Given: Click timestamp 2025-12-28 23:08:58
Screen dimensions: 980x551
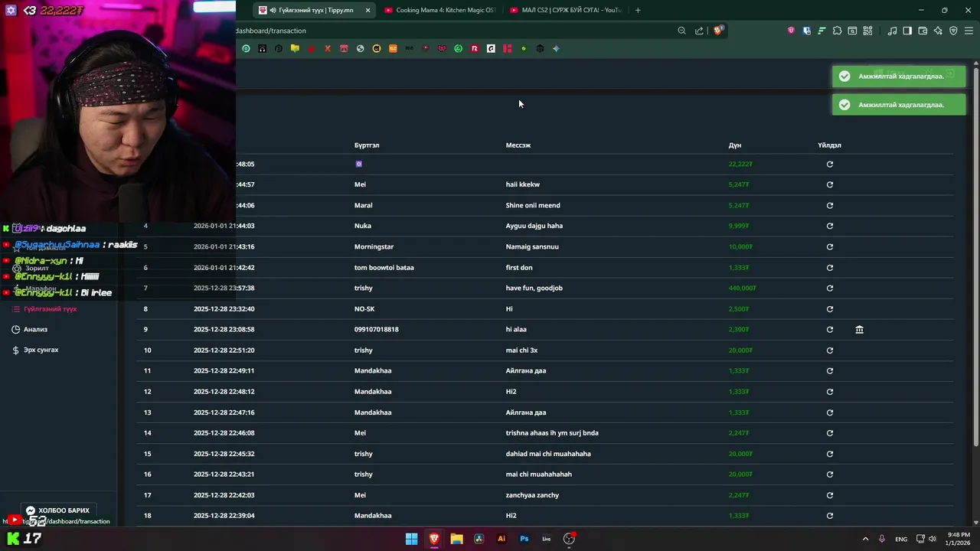Looking at the screenshot, I should (x=224, y=330).
